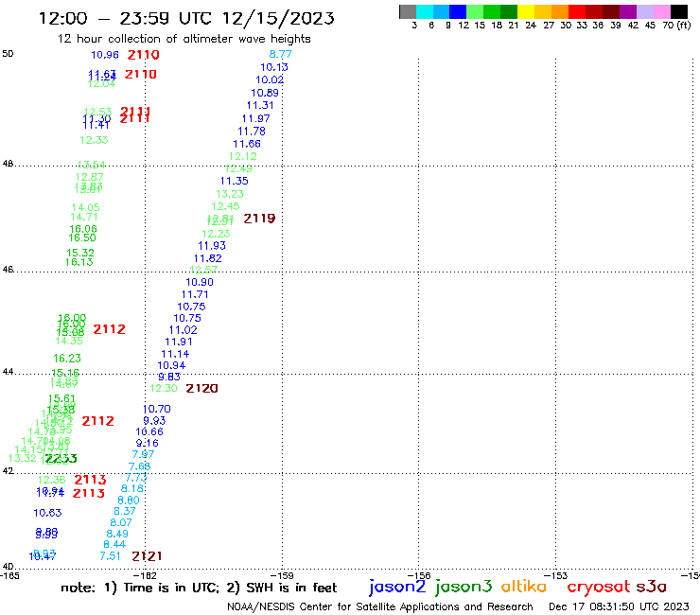Click the 10.63 wave height value

tap(47, 513)
